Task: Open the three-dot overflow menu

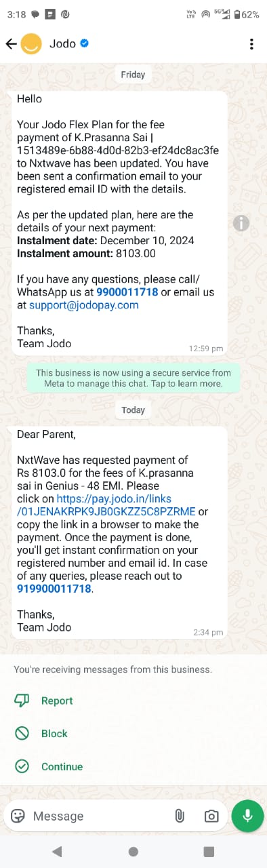Action: click(x=251, y=44)
